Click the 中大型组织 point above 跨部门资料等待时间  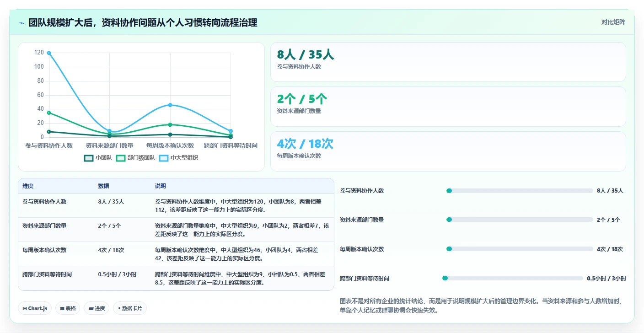click(x=231, y=131)
